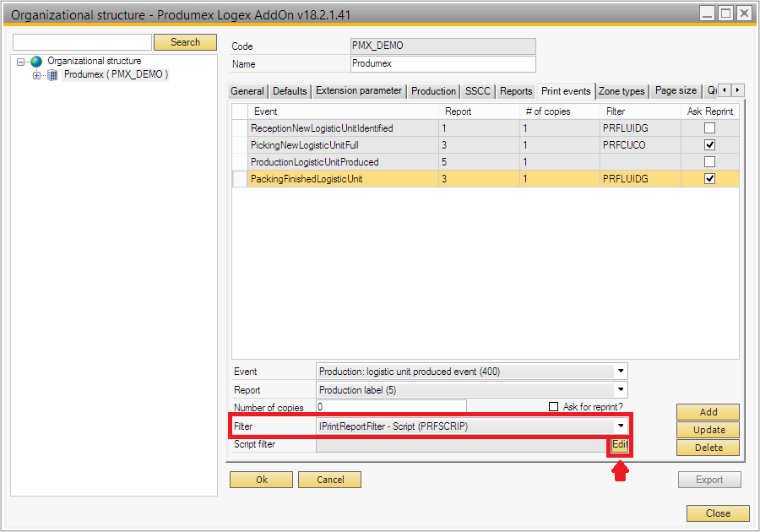Select the Organizational structure tree label
This screenshot has height=532, width=760.
95,61
